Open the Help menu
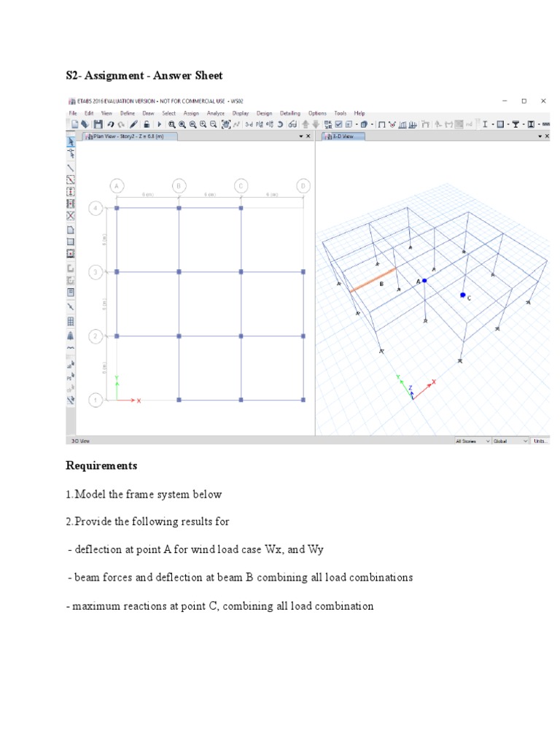Viewport: 560px width, 747px height. [x=359, y=113]
